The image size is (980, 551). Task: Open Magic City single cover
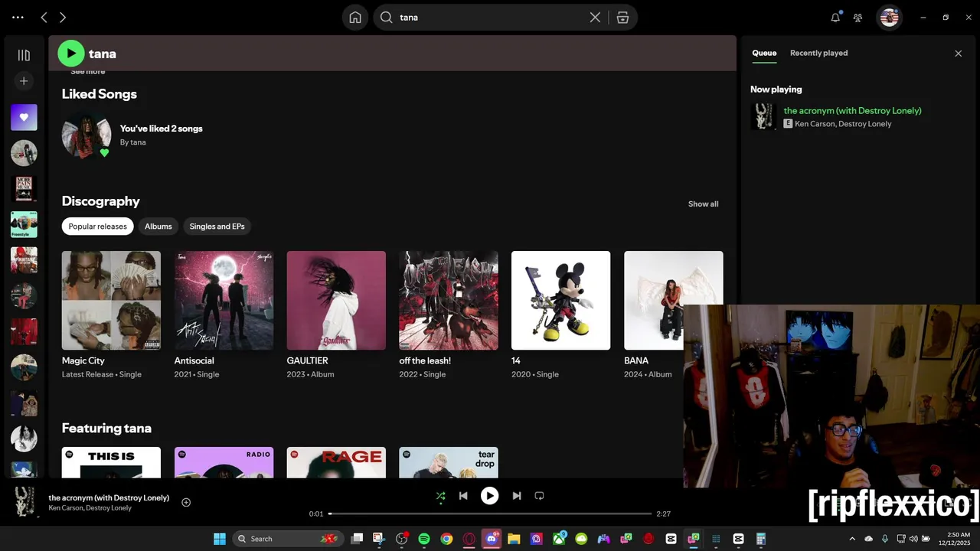pos(111,300)
